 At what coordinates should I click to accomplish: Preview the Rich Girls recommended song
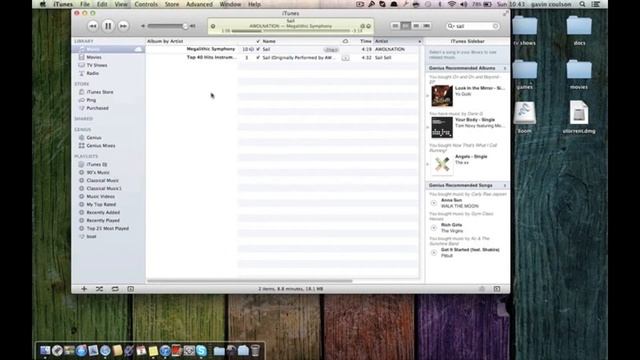click(x=433, y=228)
